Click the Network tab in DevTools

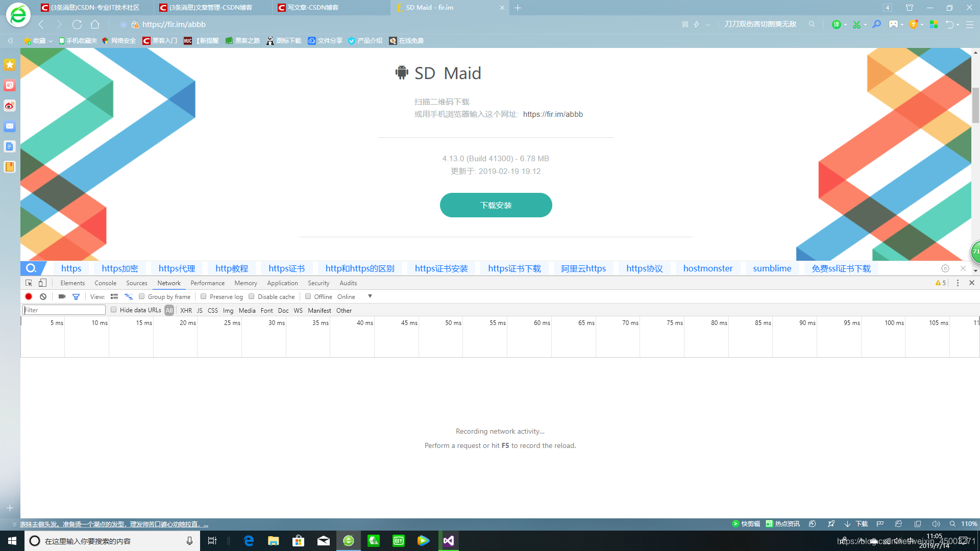pyautogui.click(x=168, y=283)
